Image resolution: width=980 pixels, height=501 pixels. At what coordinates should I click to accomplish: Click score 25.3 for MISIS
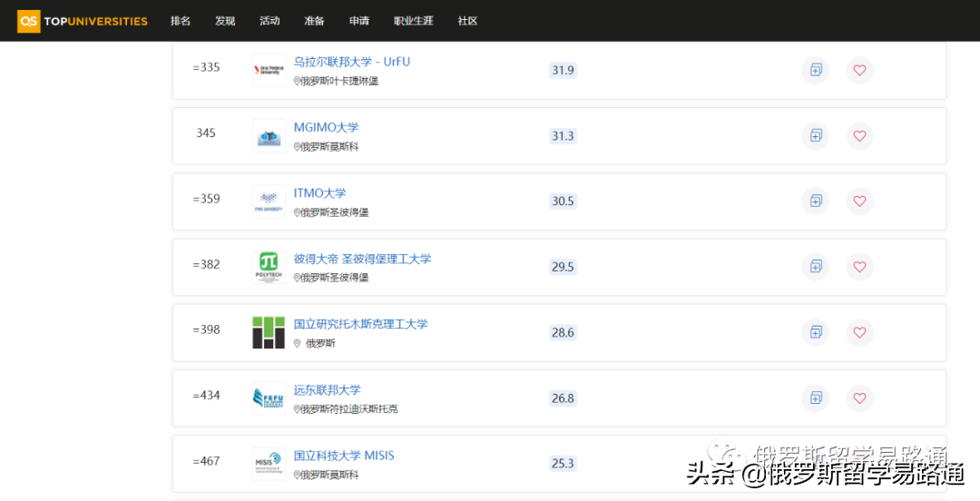[563, 464]
